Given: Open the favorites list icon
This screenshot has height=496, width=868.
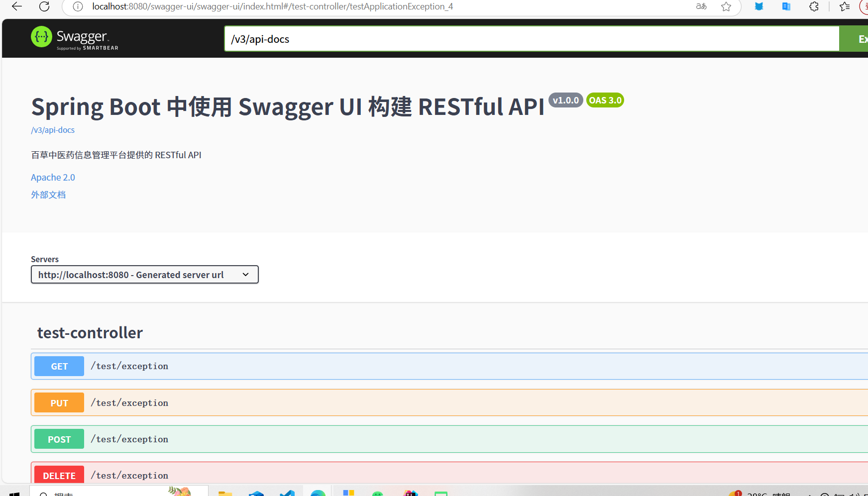Looking at the screenshot, I should [x=845, y=6].
